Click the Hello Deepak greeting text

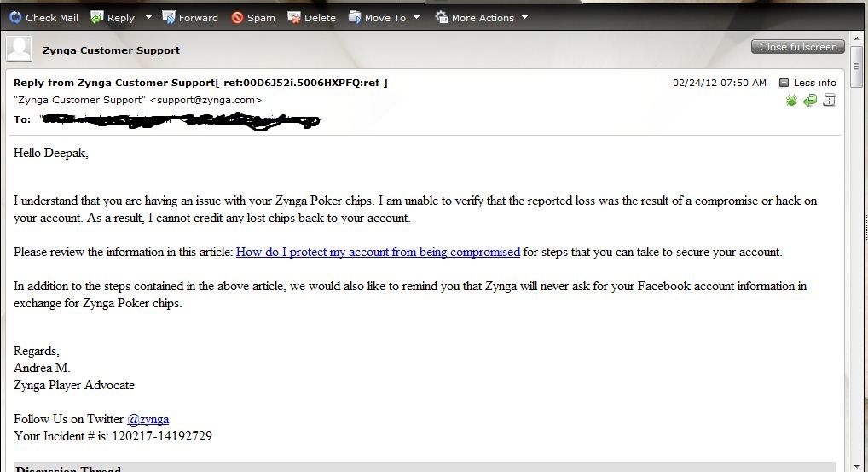(x=51, y=153)
